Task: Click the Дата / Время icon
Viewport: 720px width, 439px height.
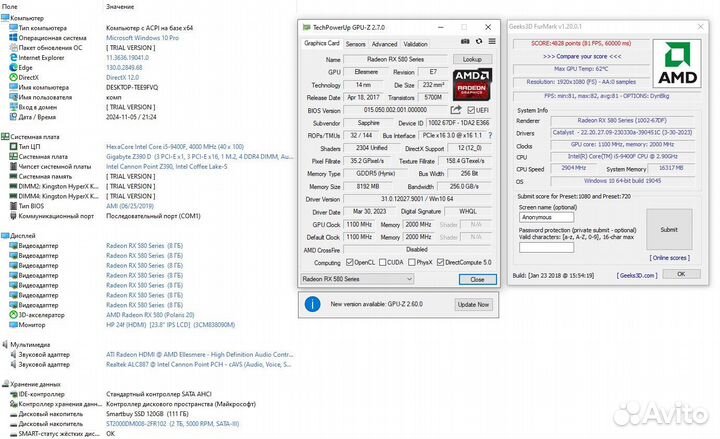Action: 13,117
